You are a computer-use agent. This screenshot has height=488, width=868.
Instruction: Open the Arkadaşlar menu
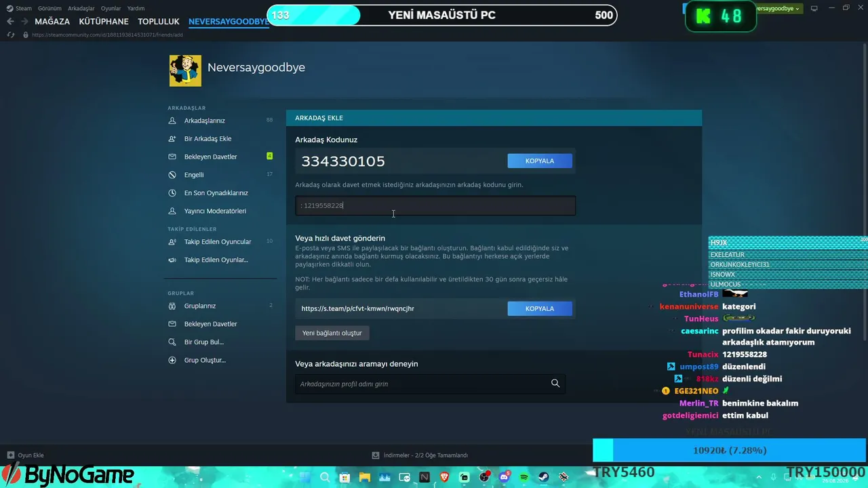coord(81,9)
